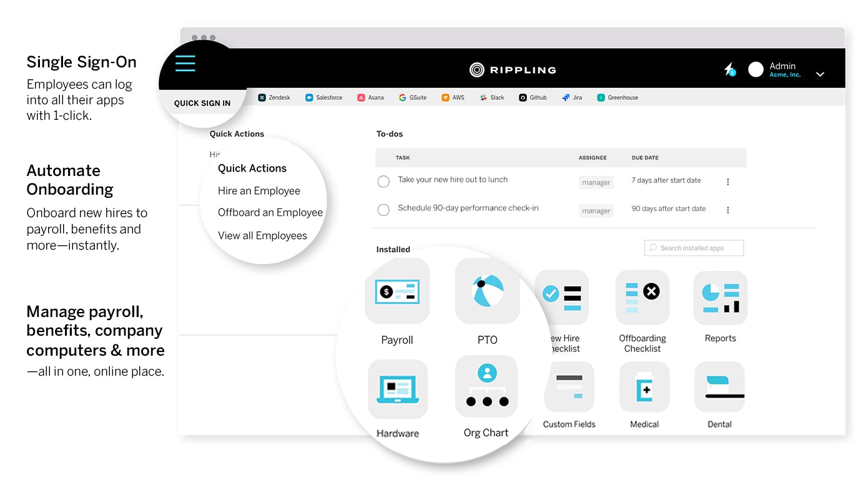Open AWS from the quick sign-in bar

pos(453,97)
